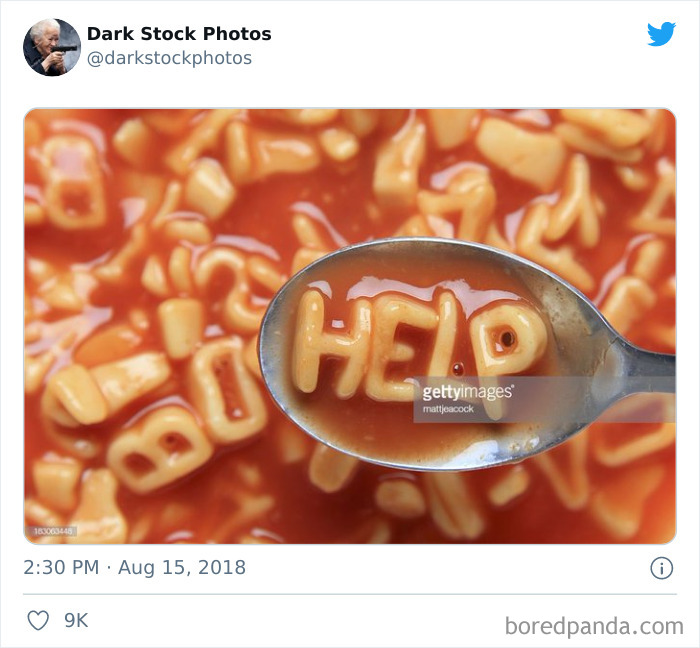Open the @darkstockphotos handle link

(169, 58)
